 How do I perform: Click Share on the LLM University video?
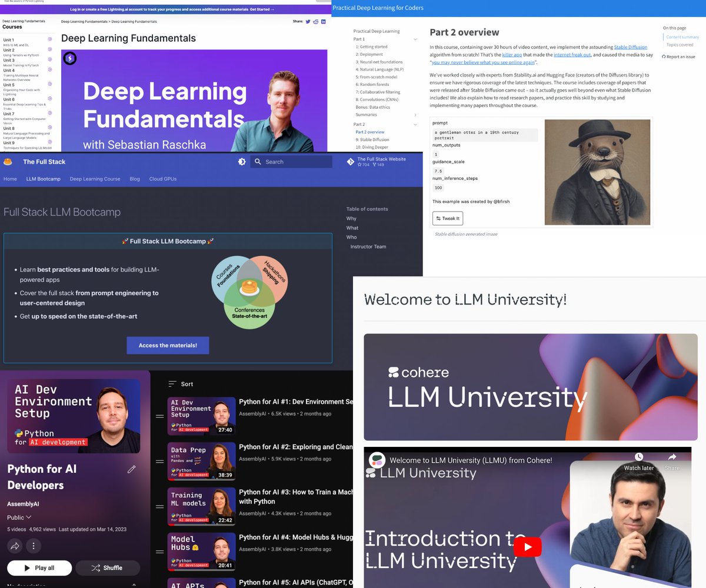[x=672, y=462]
